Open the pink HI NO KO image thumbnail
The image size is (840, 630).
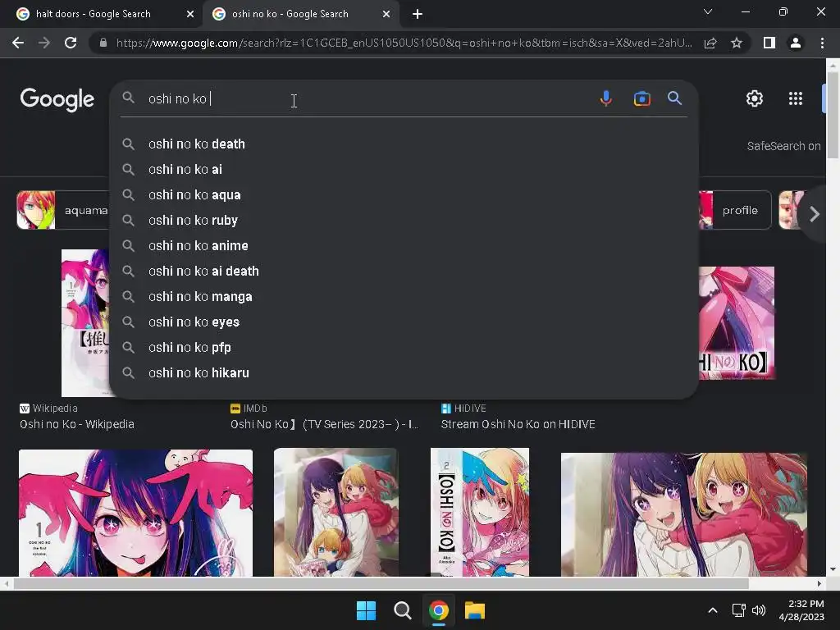737,323
